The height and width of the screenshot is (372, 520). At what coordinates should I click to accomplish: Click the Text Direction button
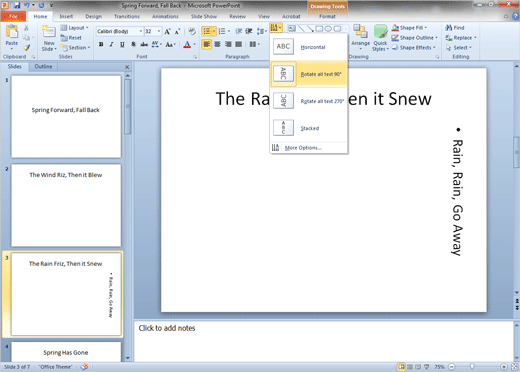276,28
